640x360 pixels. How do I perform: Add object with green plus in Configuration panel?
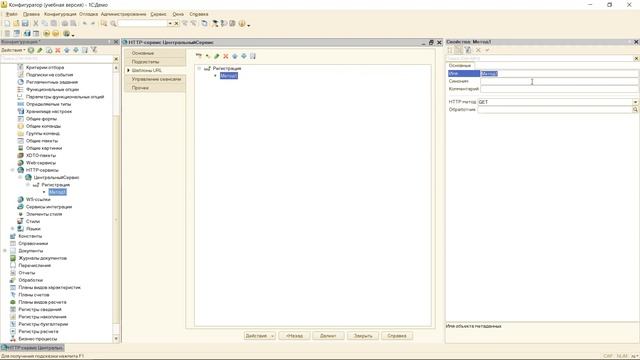(x=31, y=50)
